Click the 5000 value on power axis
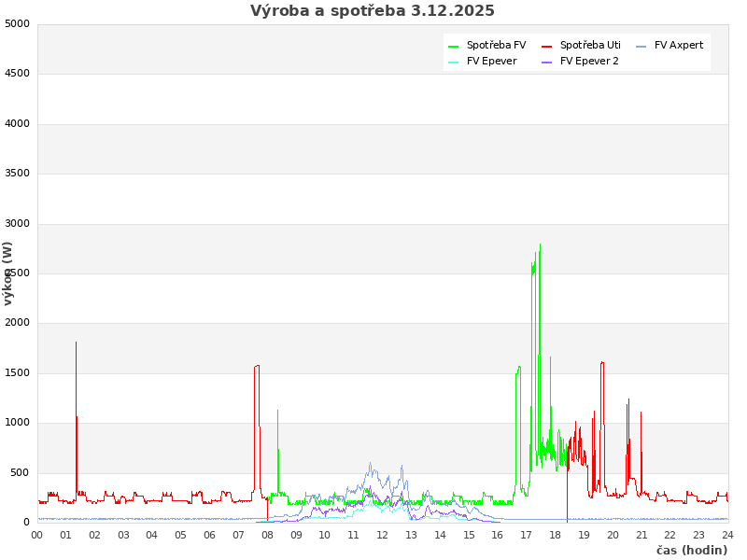Screen dimensions: 747x560 click(x=17, y=23)
